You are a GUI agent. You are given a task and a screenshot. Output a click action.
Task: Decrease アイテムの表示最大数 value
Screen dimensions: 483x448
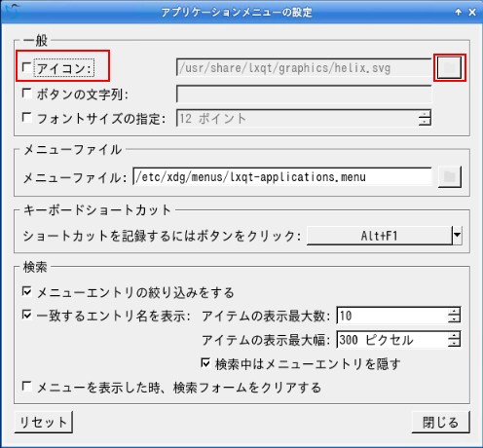click(455, 319)
